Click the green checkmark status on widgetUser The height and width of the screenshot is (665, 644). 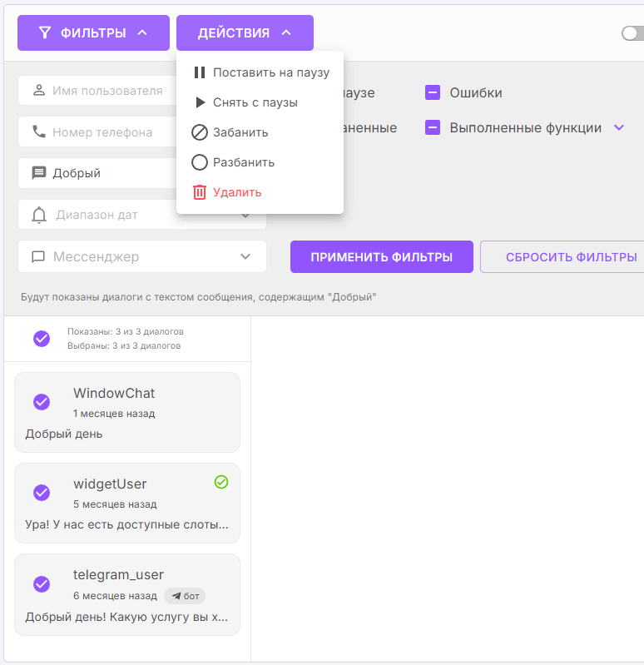[221, 482]
